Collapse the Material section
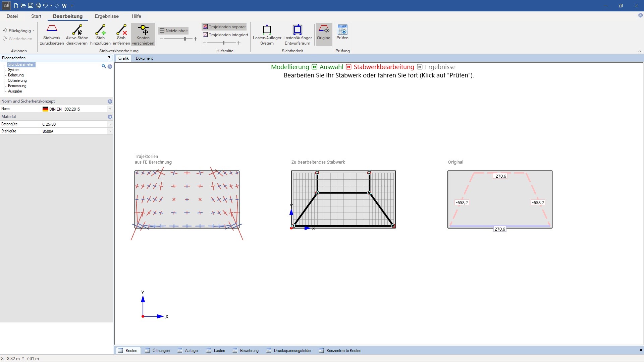The width and height of the screenshot is (644, 362). pos(110,117)
